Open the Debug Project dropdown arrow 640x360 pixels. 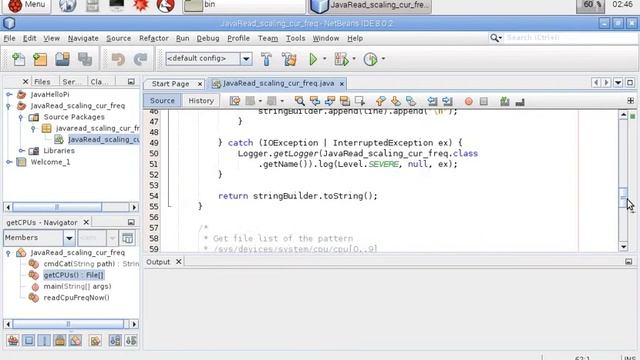click(354, 59)
